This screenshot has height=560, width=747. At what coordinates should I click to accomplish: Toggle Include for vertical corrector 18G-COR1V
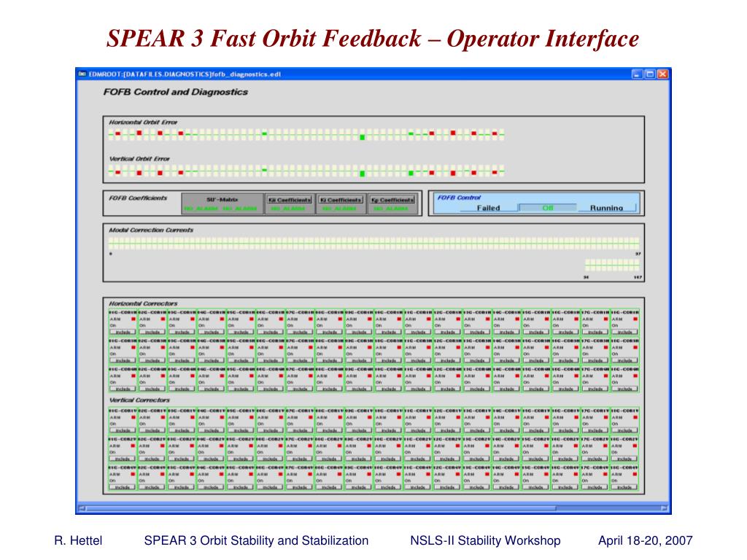(x=625, y=430)
